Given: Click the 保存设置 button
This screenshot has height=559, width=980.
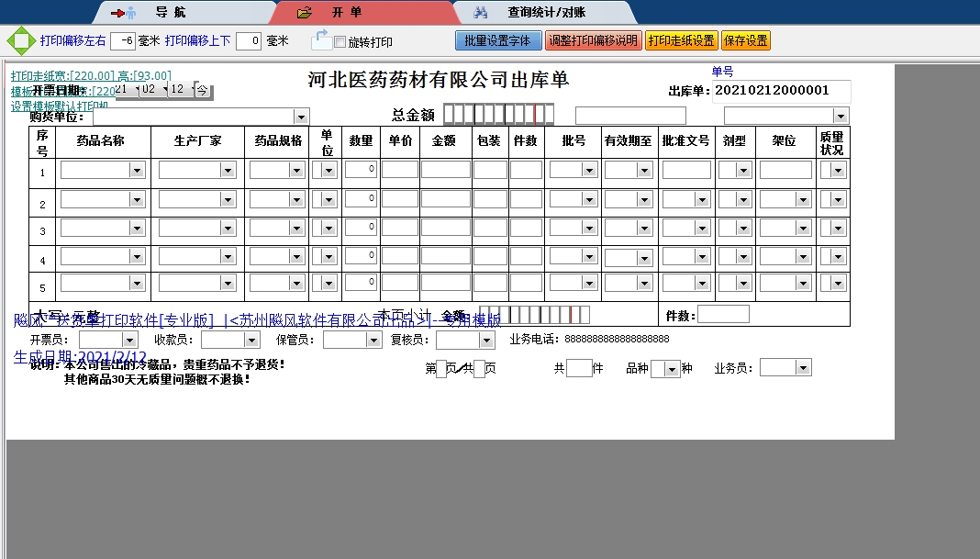Looking at the screenshot, I should pos(745,39).
